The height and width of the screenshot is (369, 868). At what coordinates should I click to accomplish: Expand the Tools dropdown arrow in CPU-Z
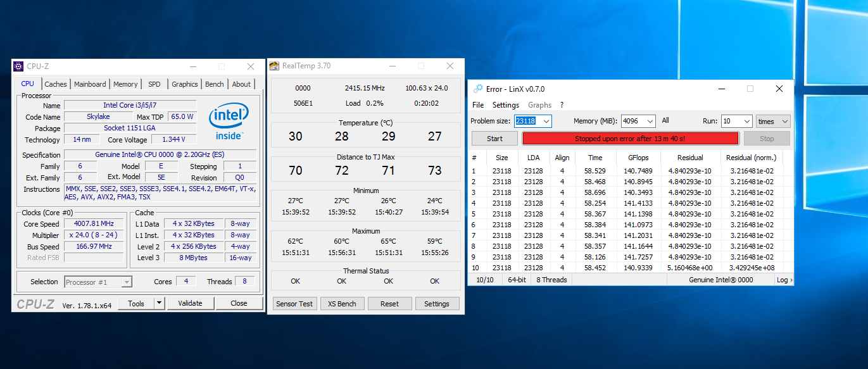159,304
